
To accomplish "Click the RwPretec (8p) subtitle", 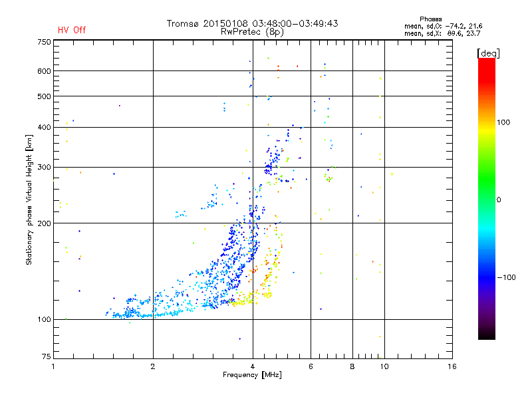I will tap(252, 32).
